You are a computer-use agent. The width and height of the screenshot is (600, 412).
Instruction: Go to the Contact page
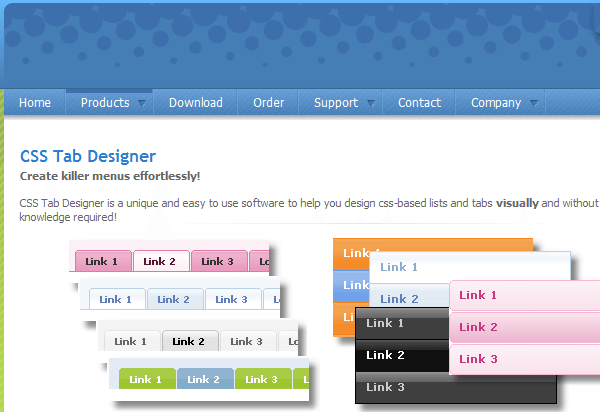coord(419,103)
